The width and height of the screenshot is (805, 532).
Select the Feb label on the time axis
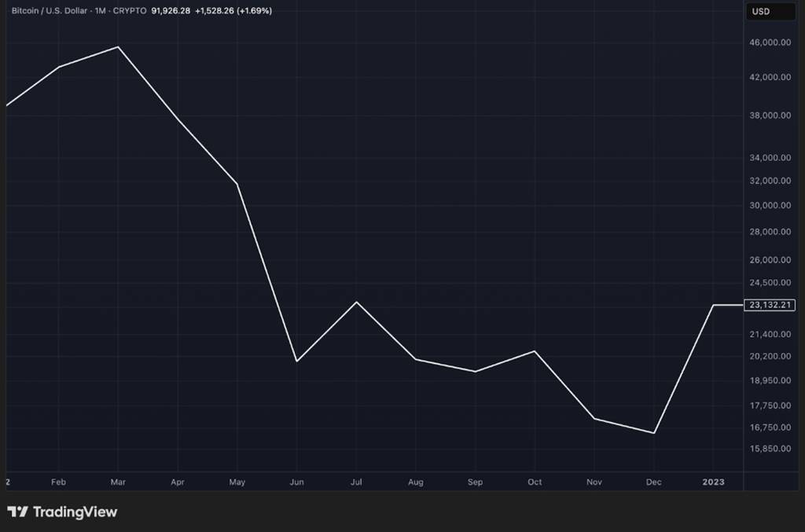click(x=58, y=482)
